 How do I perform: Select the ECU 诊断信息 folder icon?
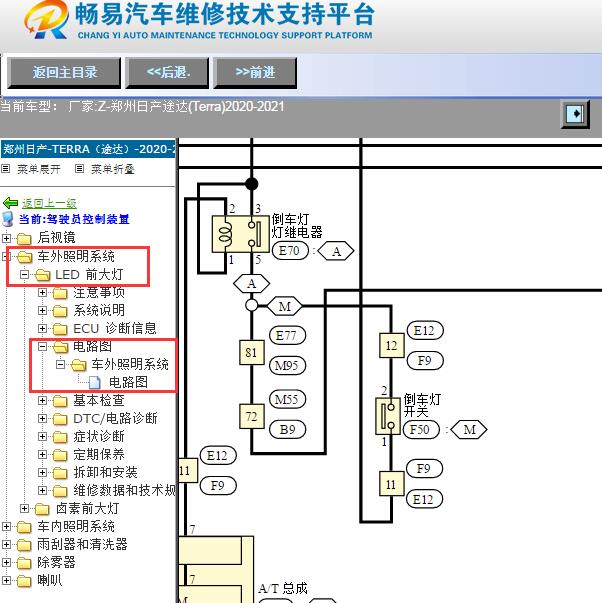pos(60,329)
